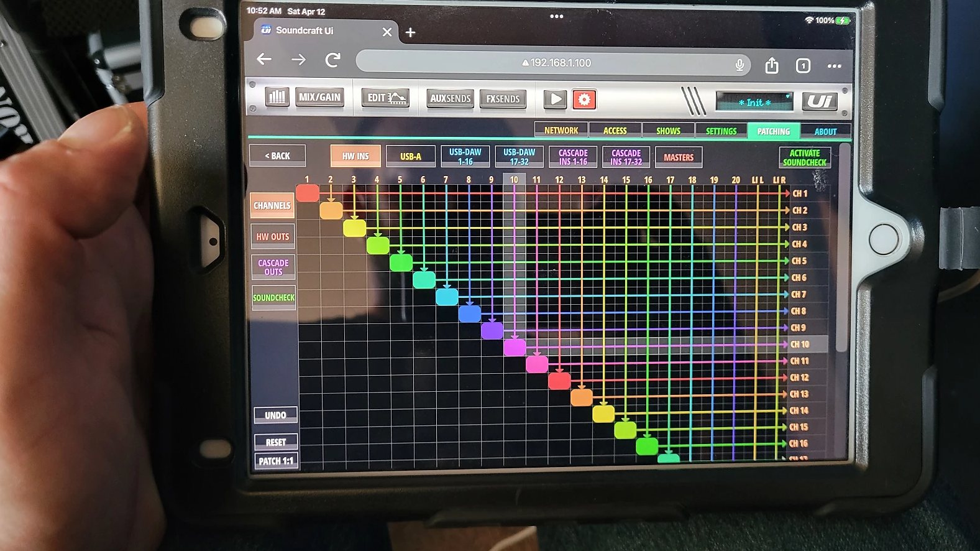Image resolution: width=980 pixels, height=551 pixels.
Task: Select the CHANNELS destination
Action: 272,205
